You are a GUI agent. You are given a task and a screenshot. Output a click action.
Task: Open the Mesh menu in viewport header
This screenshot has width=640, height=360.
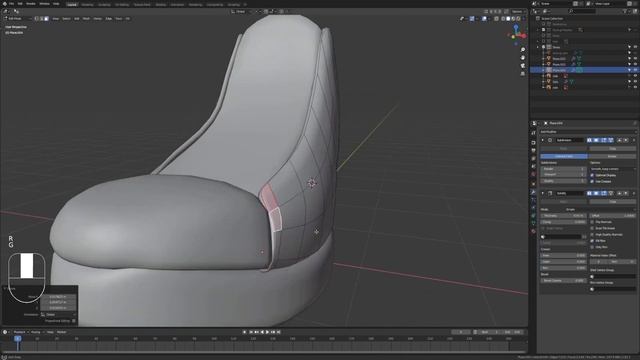(86, 18)
